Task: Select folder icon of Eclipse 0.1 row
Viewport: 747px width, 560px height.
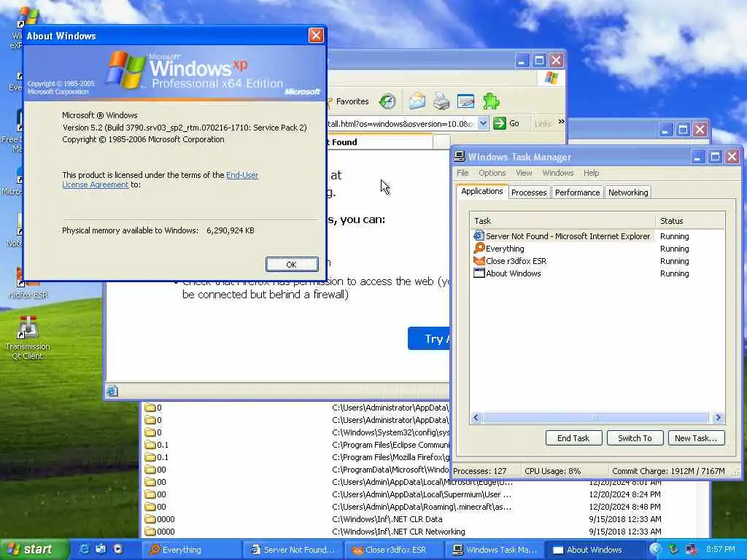Action: (x=150, y=445)
